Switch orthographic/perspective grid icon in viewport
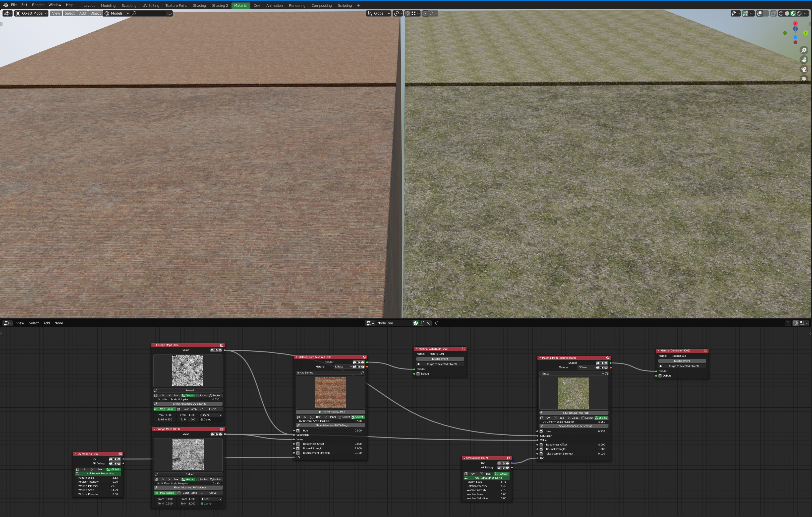812x517 pixels. tap(804, 79)
